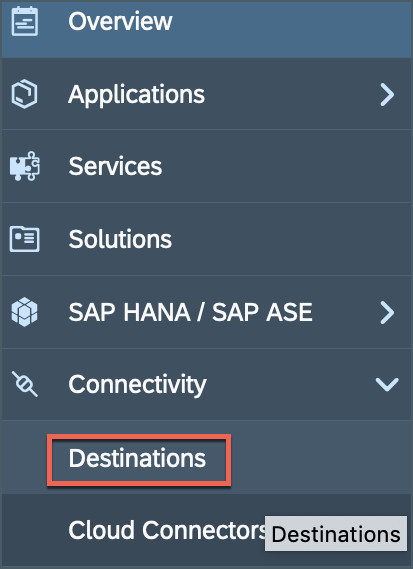The image size is (413, 569).
Task: Collapse the Connectivity section chevron
Action: (387, 384)
